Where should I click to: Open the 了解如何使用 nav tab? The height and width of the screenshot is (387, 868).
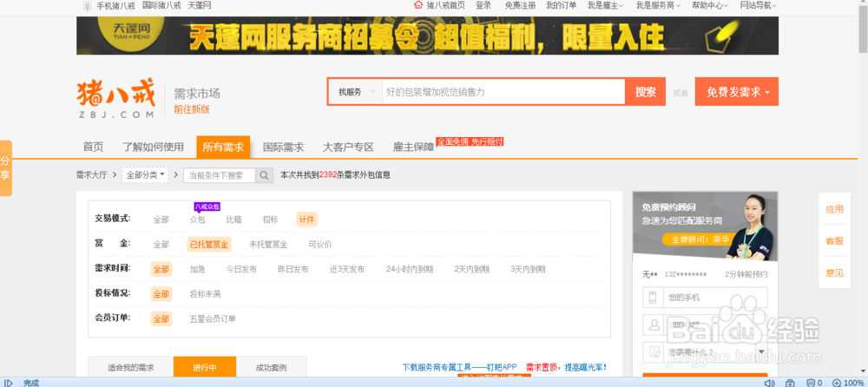pos(154,148)
